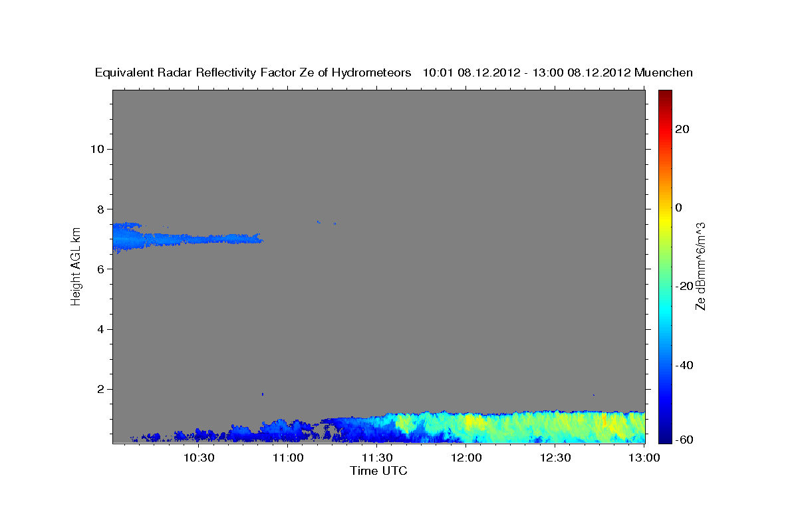Click the date range '10:01 08.12.2012 - 13:00 08.12.2012'
798x532 pixels.
pyautogui.click(x=527, y=73)
